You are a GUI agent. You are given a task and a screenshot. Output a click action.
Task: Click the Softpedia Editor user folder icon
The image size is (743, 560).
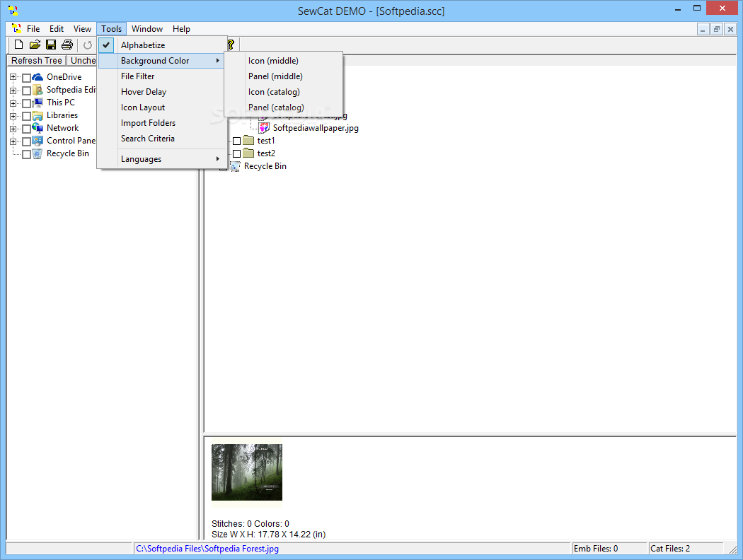[38, 90]
